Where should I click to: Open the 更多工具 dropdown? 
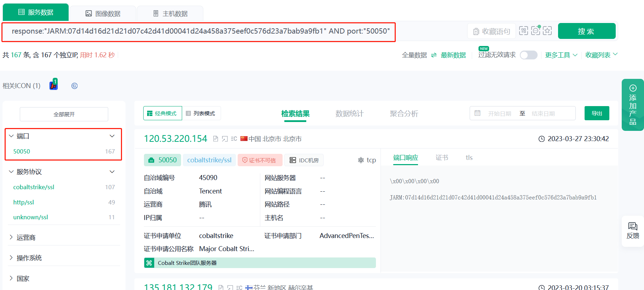(561, 55)
